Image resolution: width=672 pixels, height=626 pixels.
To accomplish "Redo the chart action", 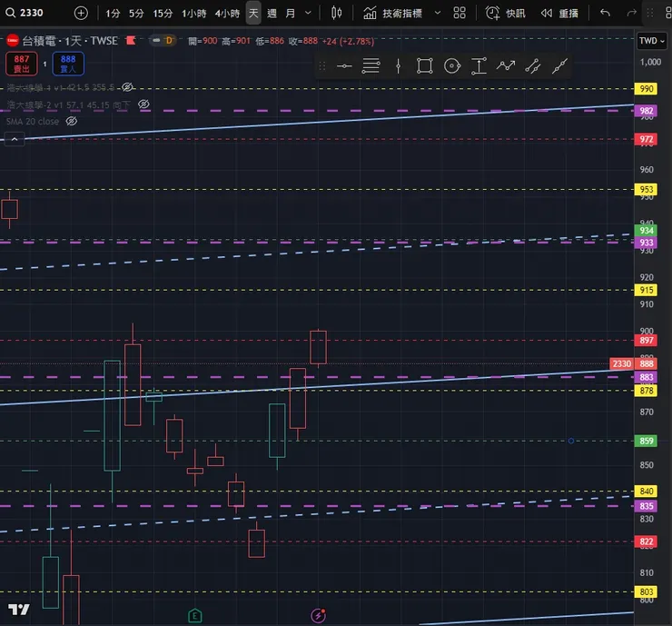I will pyautogui.click(x=631, y=13).
